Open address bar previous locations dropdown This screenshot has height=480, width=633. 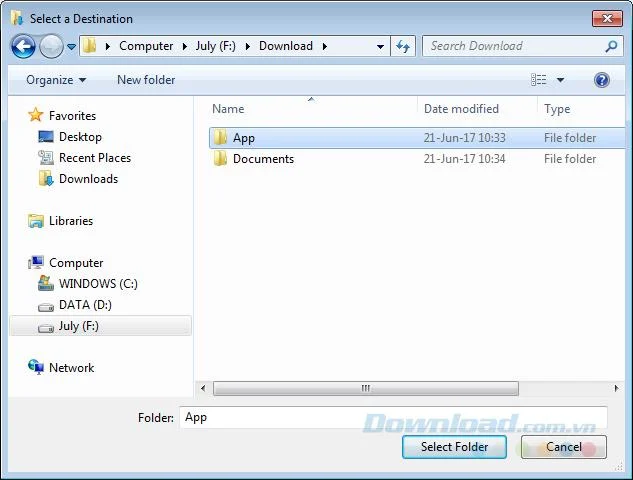coord(380,46)
